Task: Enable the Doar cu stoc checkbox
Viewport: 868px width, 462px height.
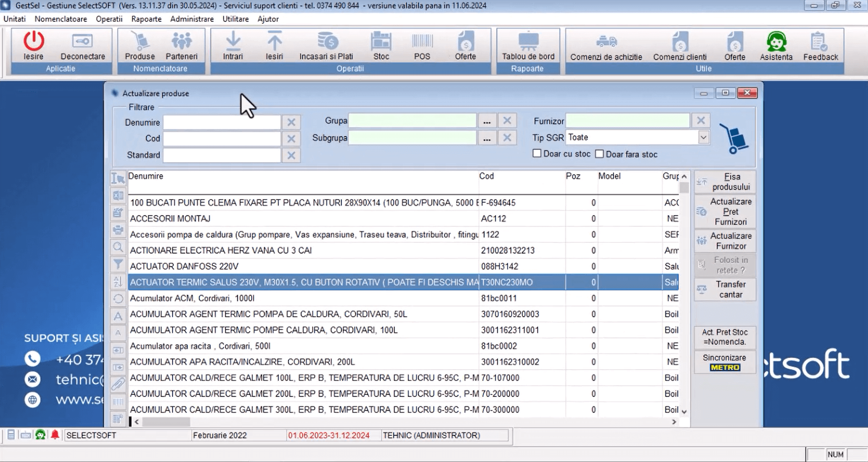Action: pos(537,153)
